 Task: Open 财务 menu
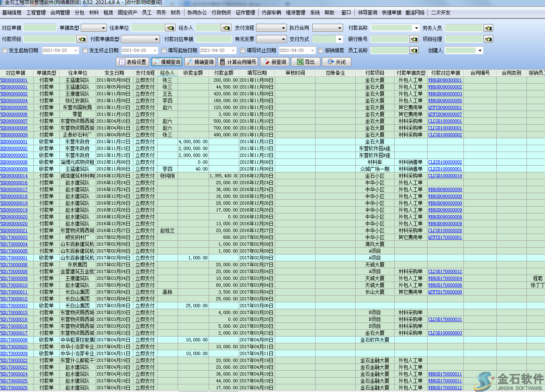point(176,12)
